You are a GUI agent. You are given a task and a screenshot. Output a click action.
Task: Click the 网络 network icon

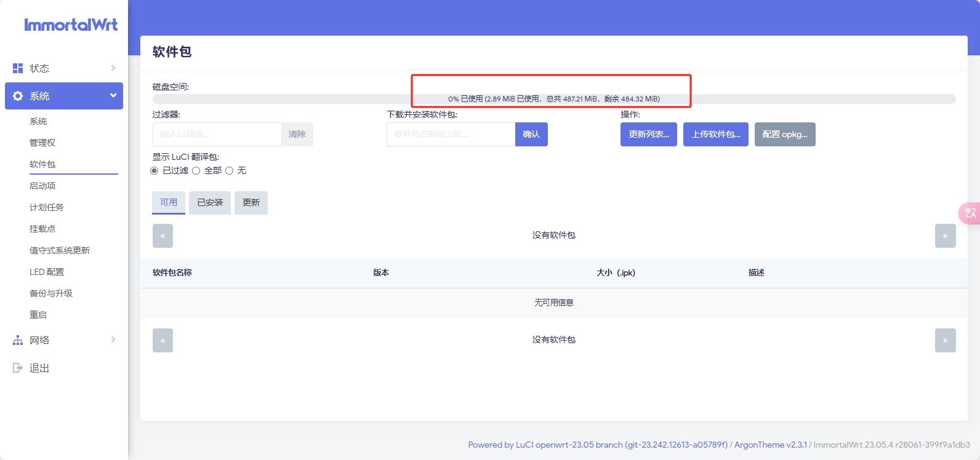[18, 340]
